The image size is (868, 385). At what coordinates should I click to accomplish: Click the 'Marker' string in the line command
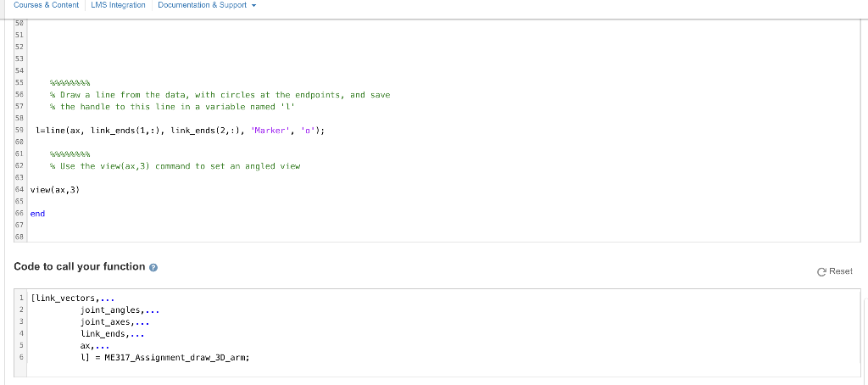270,131
